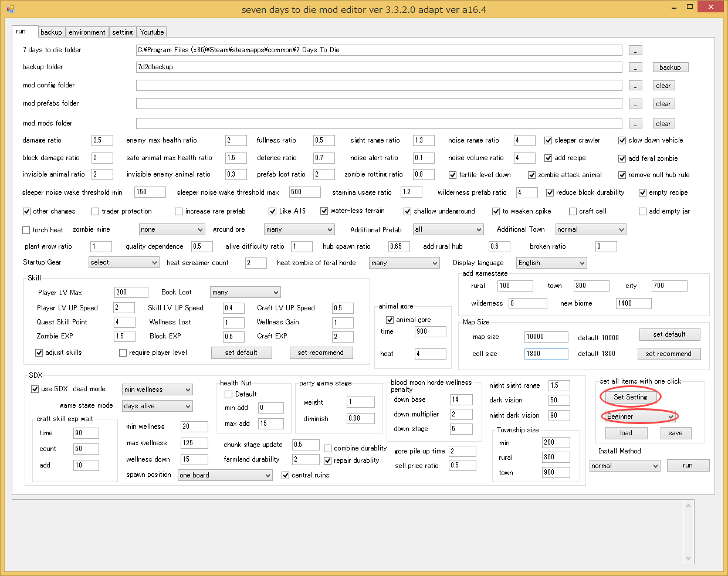This screenshot has width=728, height=576.
Task: Click Map Size set default button
Action: pos(669,335)
